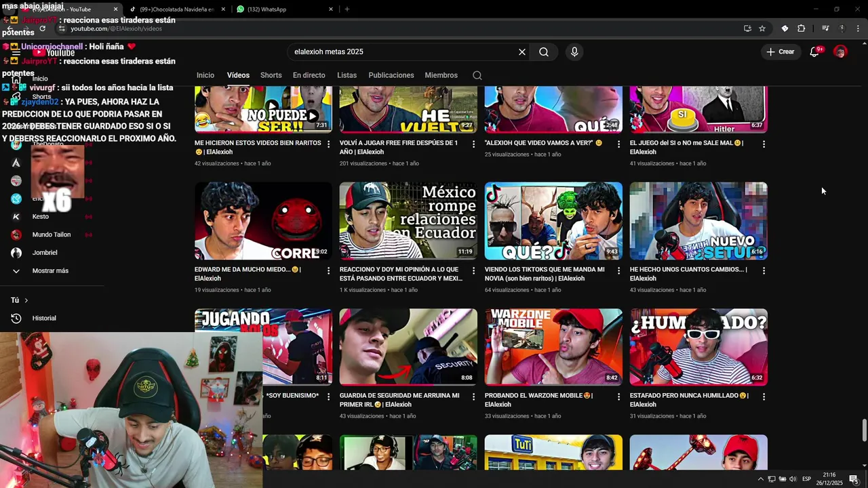Screen dimensions: 868x488
Task: Click the magnifier search button
Action: [544, 52]
